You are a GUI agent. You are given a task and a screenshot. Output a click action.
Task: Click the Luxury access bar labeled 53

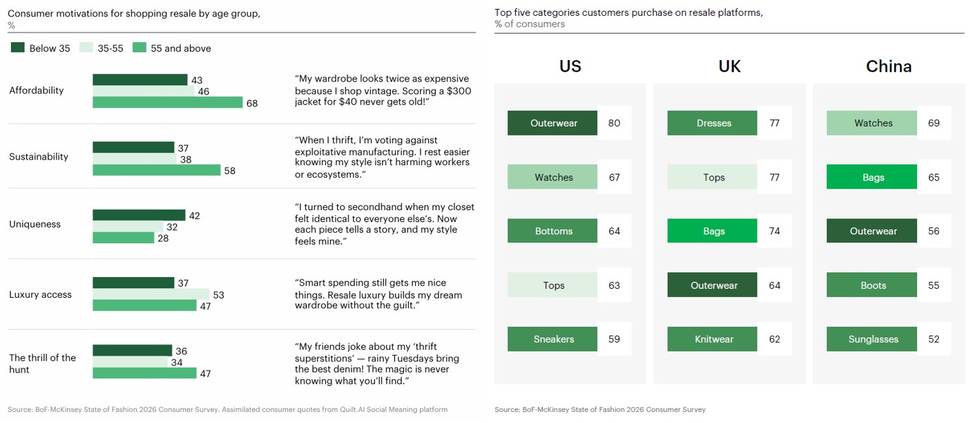point(151,294)
